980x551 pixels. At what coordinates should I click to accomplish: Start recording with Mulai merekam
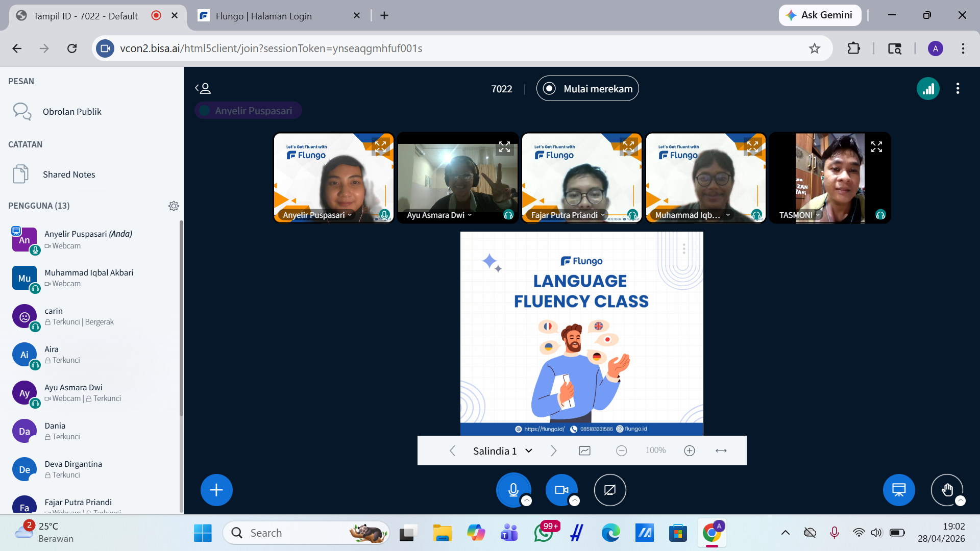pos(587,89)
